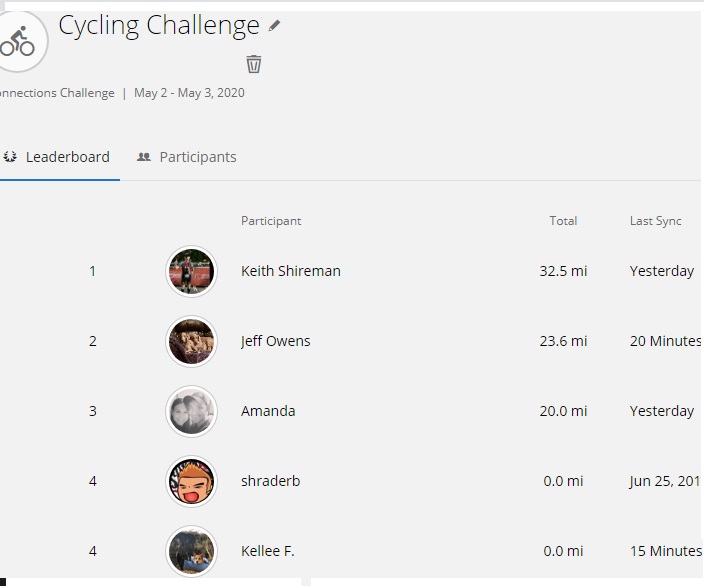Click the laurel wreath Leaderboard icon
The image size is (704, 586).
pyautogui.click(x=10, y=157)
